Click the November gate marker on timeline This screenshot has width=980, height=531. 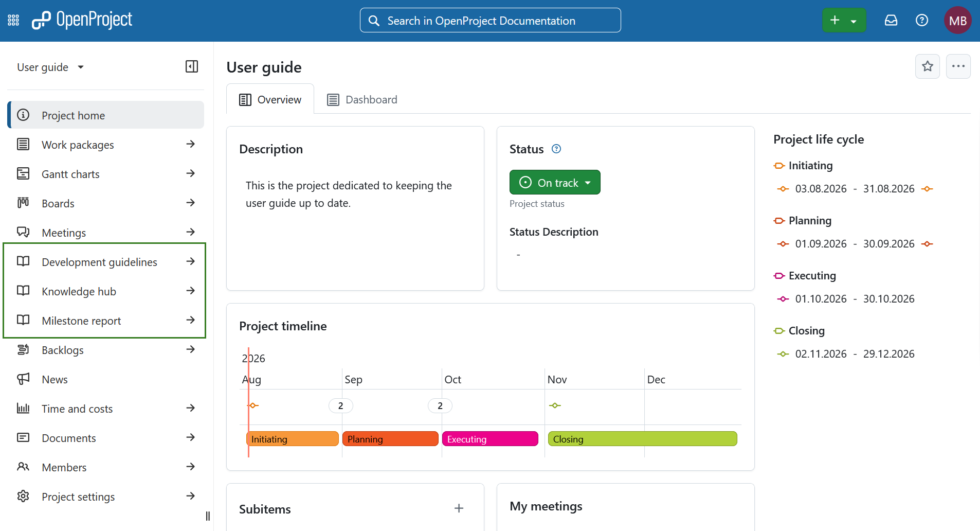pos(555,405)
